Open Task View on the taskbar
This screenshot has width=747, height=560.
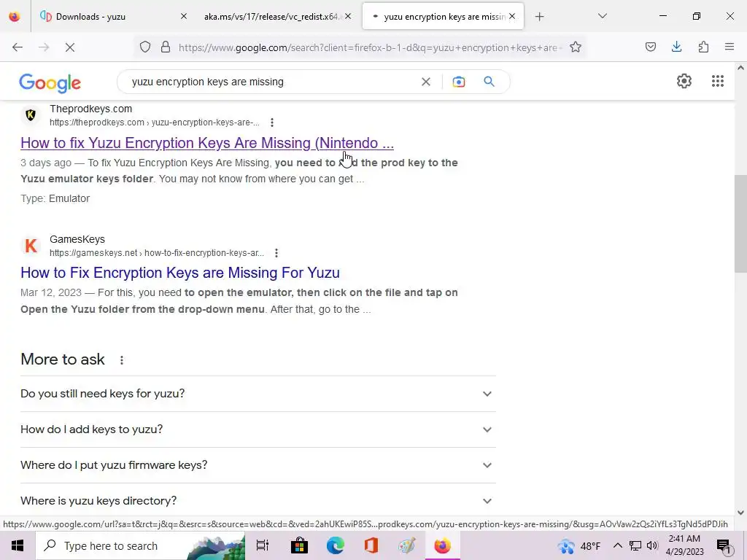pos(263,545)
